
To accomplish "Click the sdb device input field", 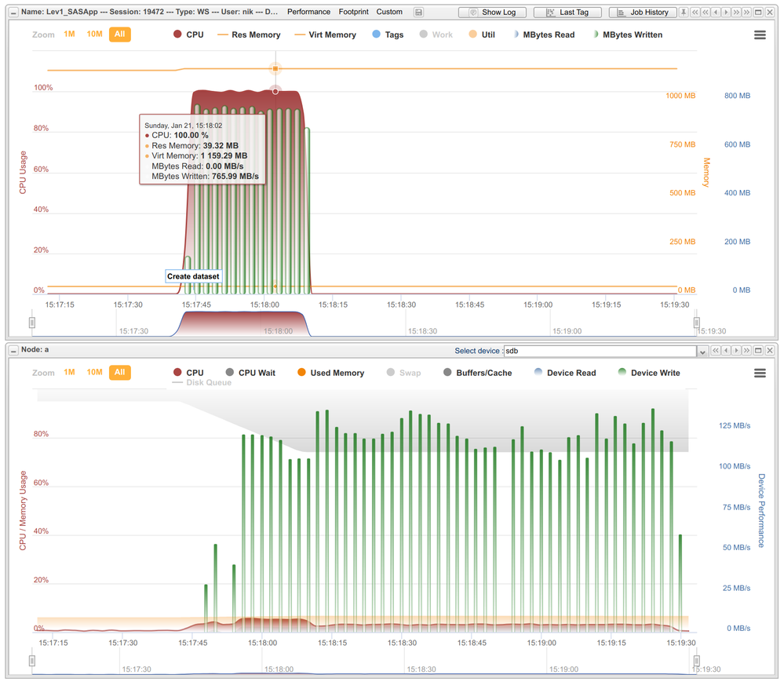I will [x=600, y=351].
